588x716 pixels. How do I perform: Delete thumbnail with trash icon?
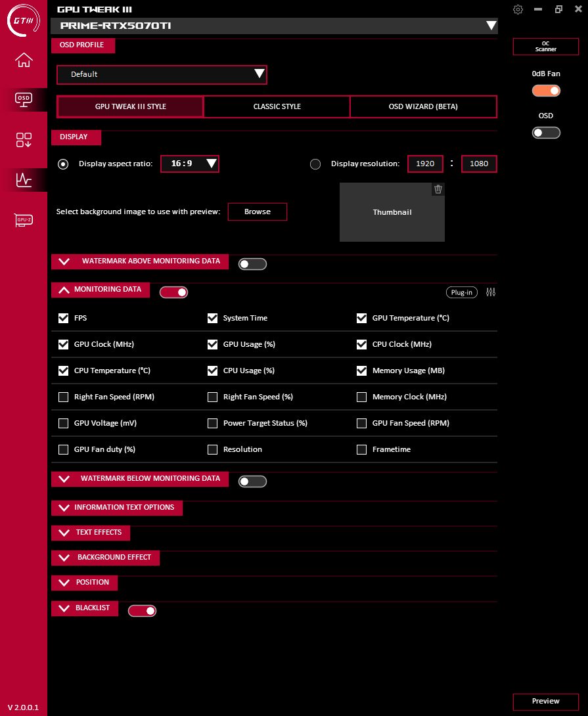pos(438,189)
